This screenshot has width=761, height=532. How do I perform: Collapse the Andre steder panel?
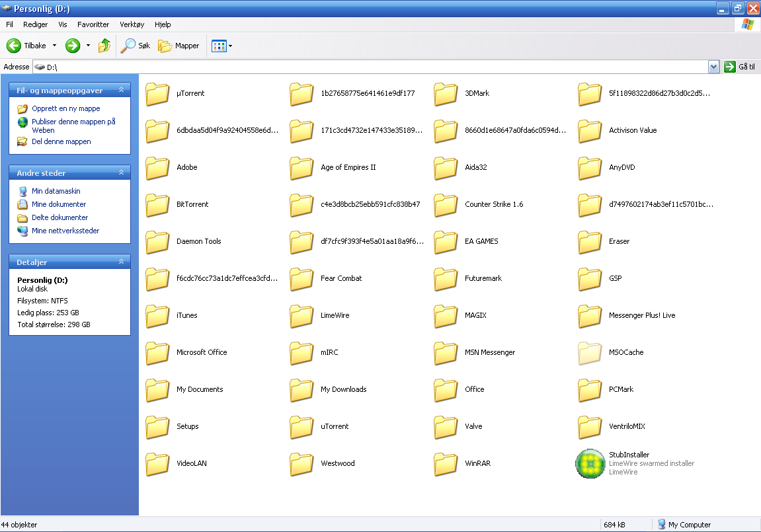[x=121, y=172]
